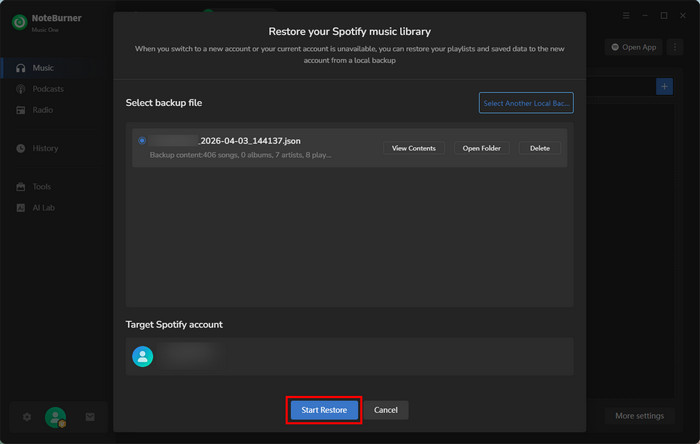Minimize the NoteBurner window
Screen dimensions: 700x444
click(x=645, y=16)
